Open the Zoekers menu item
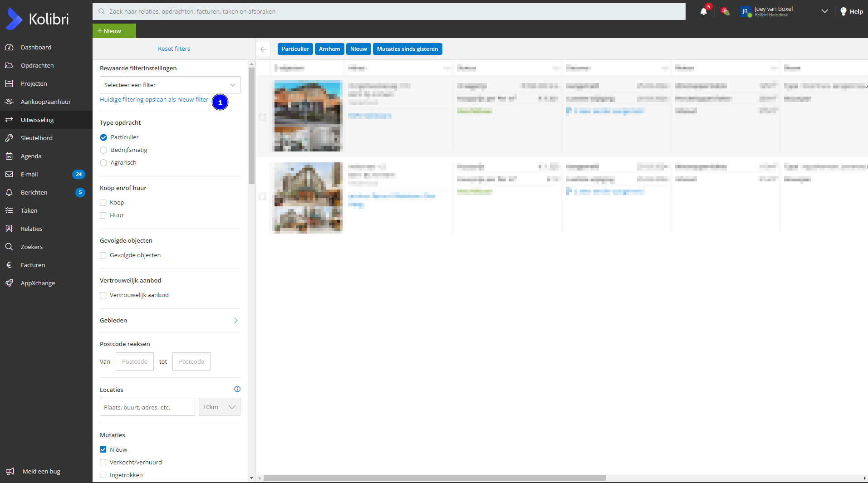Viewport: 868px width, 483px height. pos(46,247)
